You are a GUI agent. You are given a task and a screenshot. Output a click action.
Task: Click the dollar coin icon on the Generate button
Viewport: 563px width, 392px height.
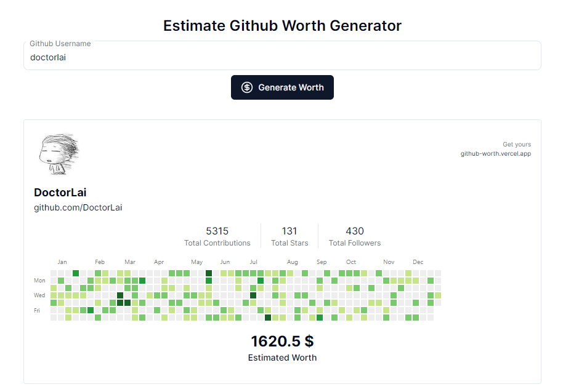247,87
